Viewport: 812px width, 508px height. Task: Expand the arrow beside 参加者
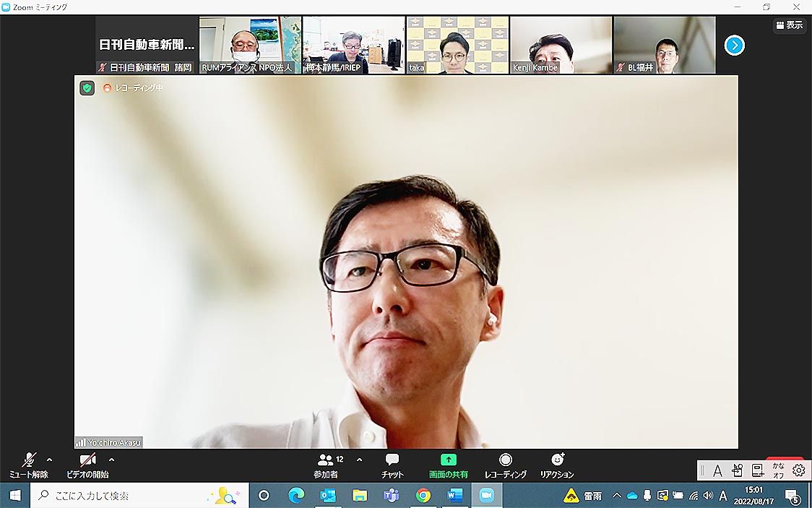(x=359, y=460)
